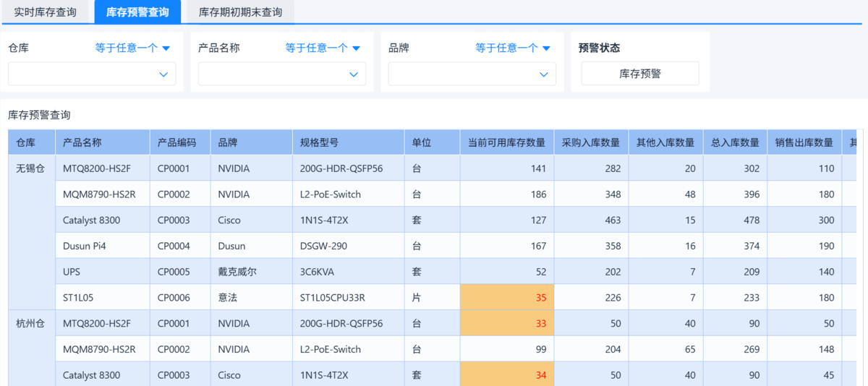Viewport: 868px width, 386px height.
Task: Select the 无锡仓 warehouse cell
Action: point(30,168)
